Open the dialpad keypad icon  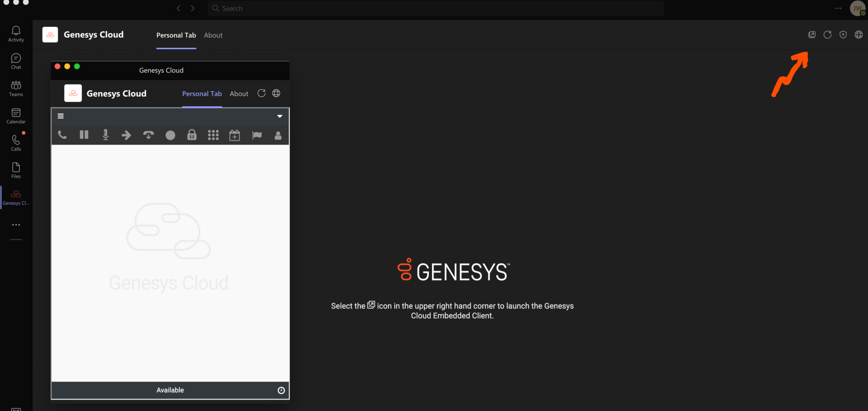[x=213, y=135]
